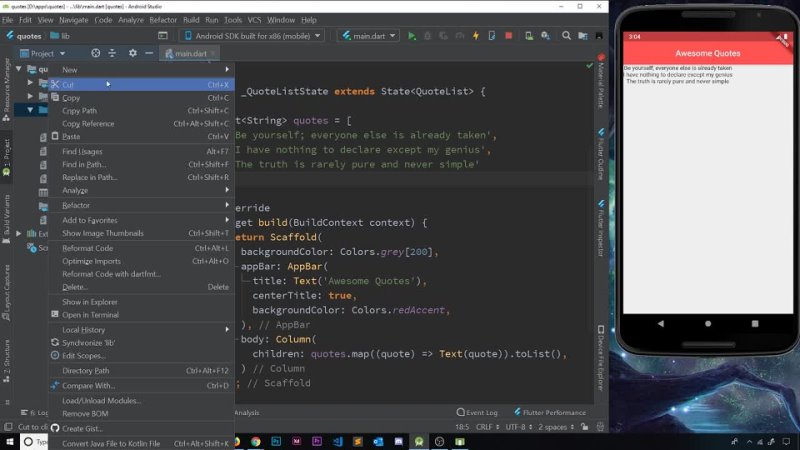Select Copy in the context menu

tap(141, 97)
